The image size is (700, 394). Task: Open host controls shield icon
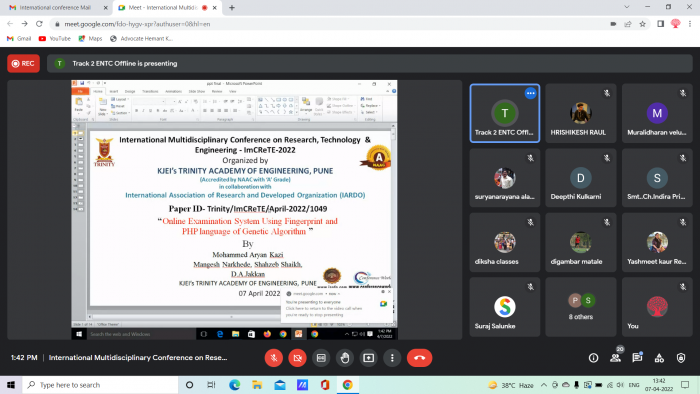point(681,358)
